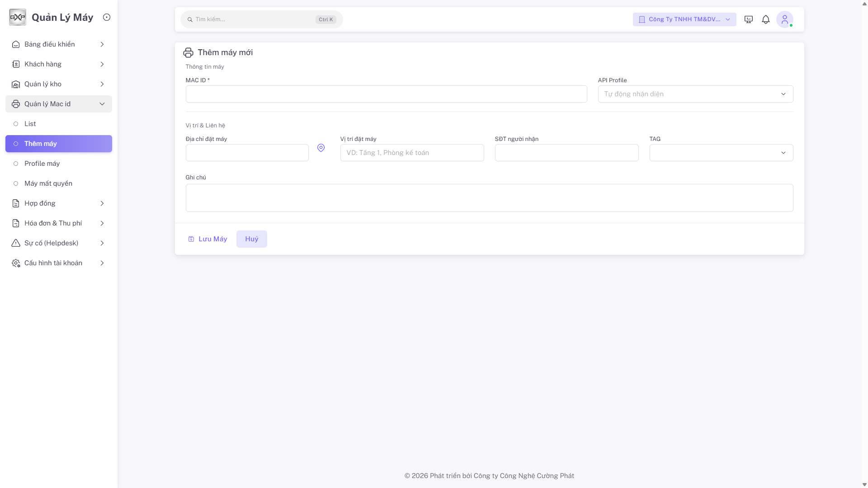Expand Bảng điều khiển chevron
868x488 pixels.
click(102, 44)
